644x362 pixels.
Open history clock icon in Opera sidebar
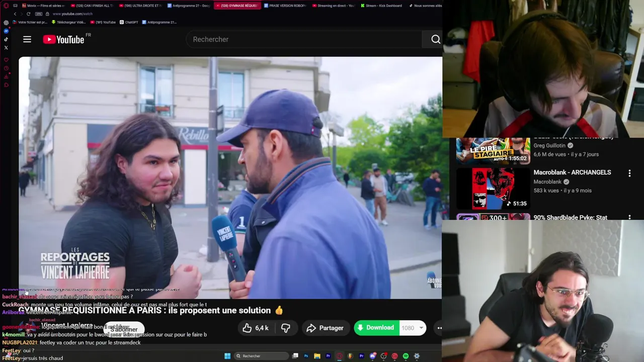coord(6,68)
